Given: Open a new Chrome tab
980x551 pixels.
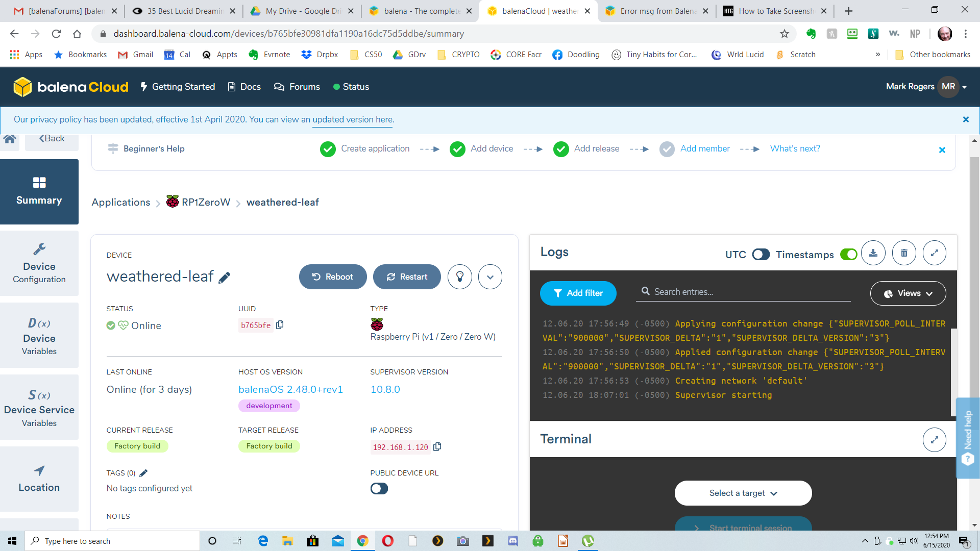Looking at the screenshot, I should pyautogui.click(x=848, y=11).
